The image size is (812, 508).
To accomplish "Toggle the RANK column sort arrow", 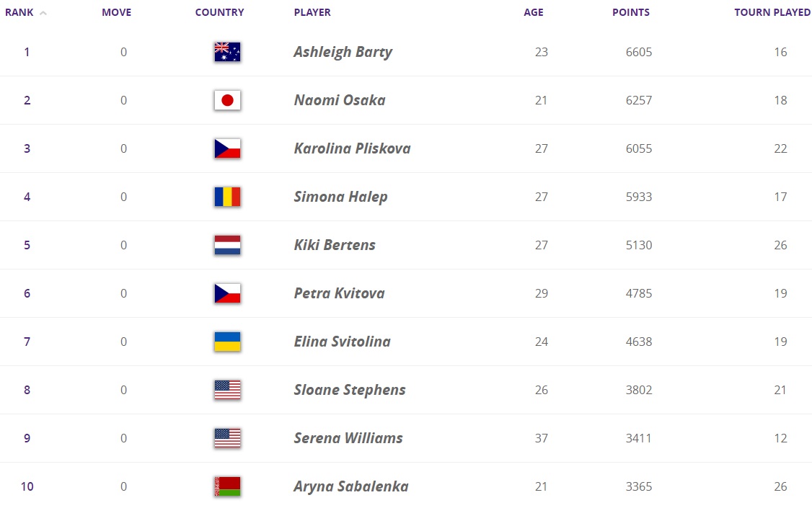I will [x=43, y=13].
